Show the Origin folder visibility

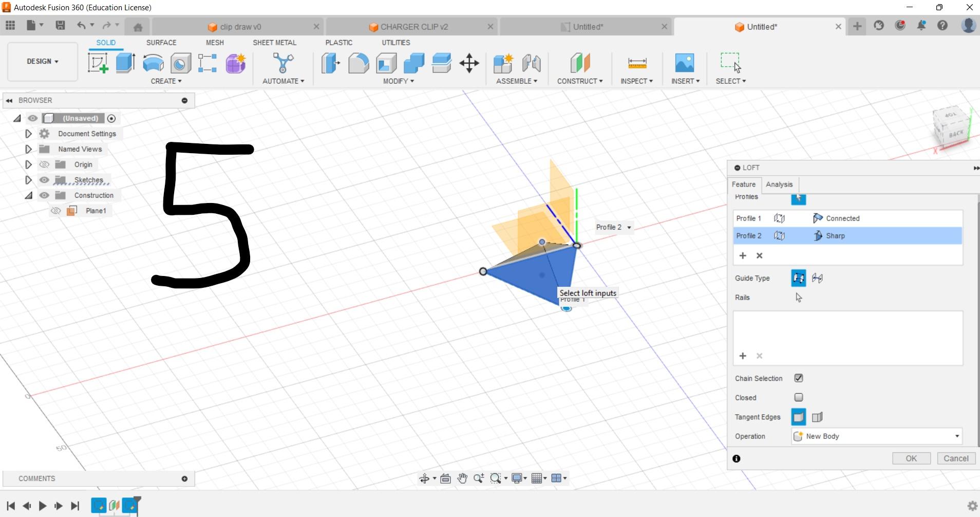45,164
